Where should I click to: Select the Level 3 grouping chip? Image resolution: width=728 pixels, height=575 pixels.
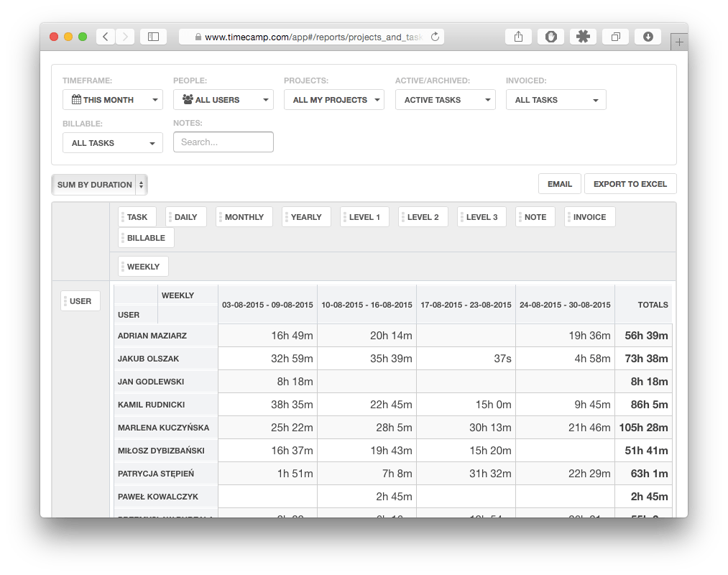482,217
